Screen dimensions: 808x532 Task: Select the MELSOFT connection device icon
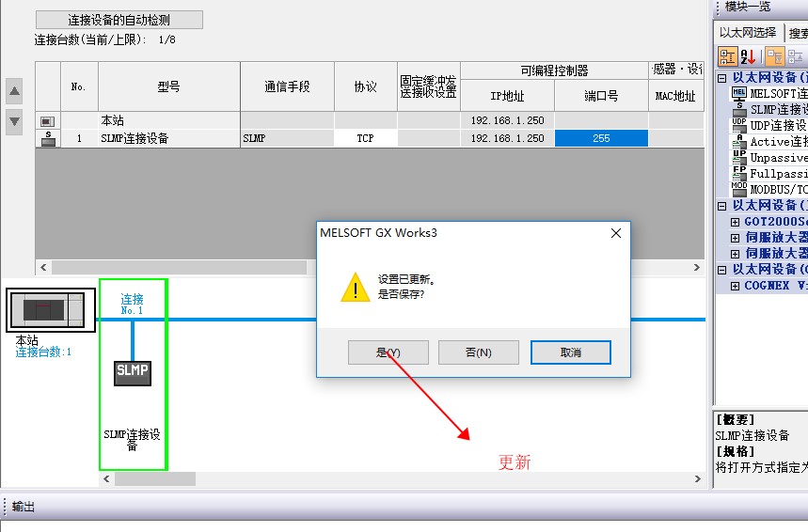coord(739,93)
